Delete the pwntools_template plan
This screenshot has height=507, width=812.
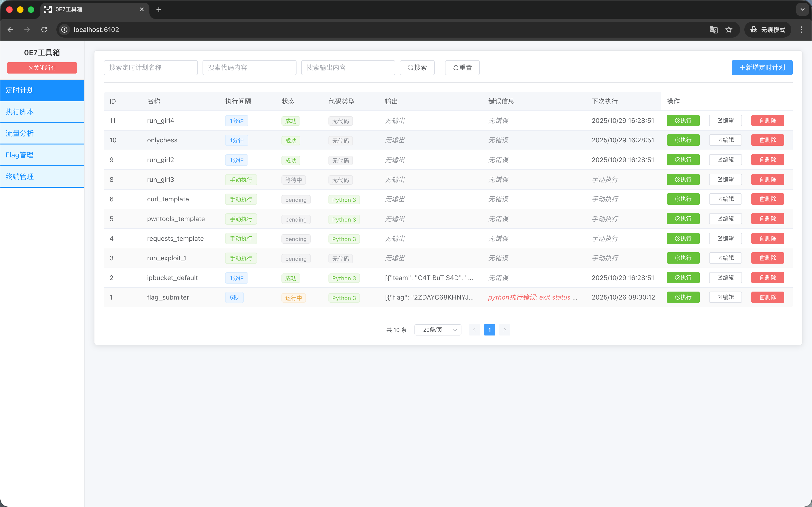[767, 219]
